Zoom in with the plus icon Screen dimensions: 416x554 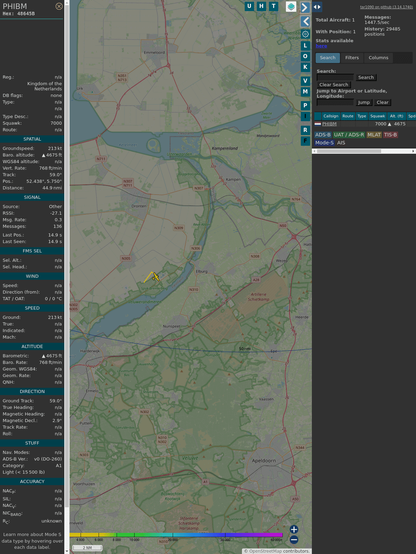click(x=294, y=529)
